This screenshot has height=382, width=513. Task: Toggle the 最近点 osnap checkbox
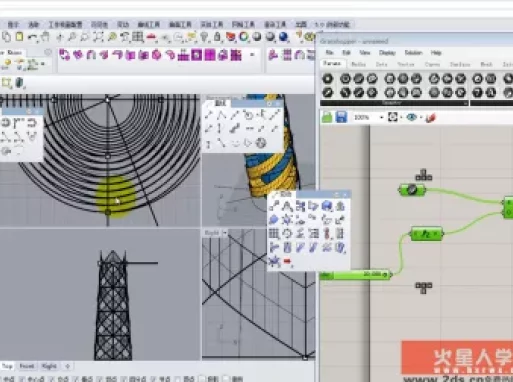tap(32, 379)
